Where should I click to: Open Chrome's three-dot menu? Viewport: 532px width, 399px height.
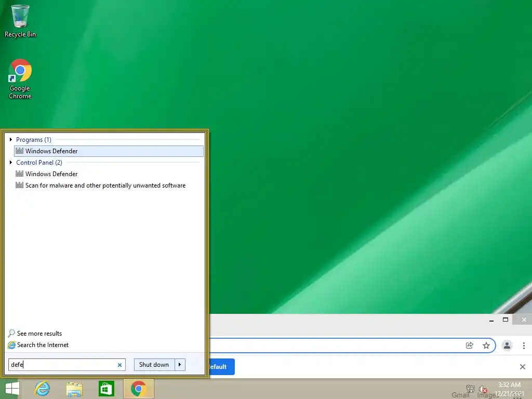pyautogui.click(x=524, y=345)
